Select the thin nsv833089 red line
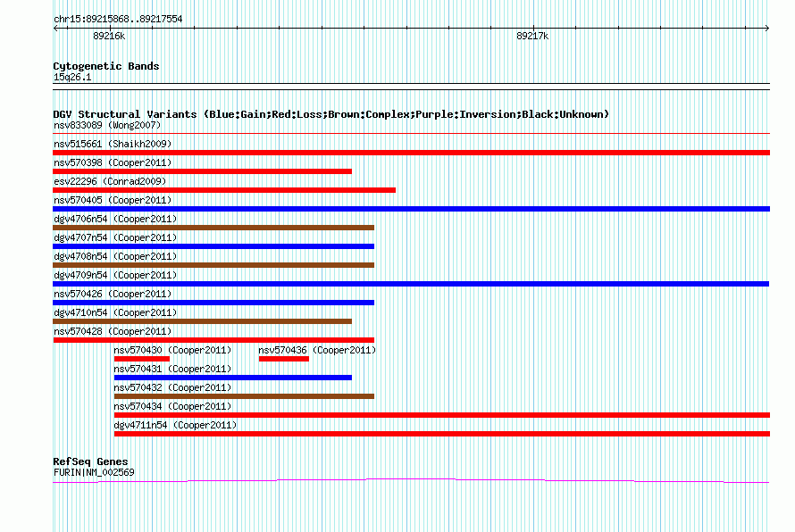 (411, 134)
